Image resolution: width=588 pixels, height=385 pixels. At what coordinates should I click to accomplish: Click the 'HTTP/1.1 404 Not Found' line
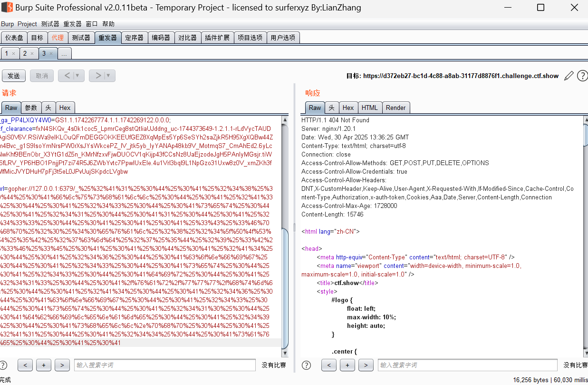click(x=335, y=120)
